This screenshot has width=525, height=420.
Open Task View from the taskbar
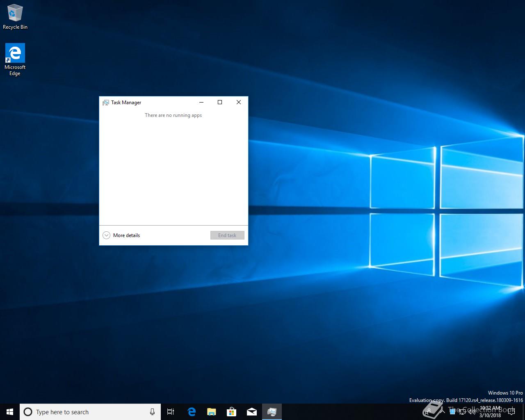point(171,412)
